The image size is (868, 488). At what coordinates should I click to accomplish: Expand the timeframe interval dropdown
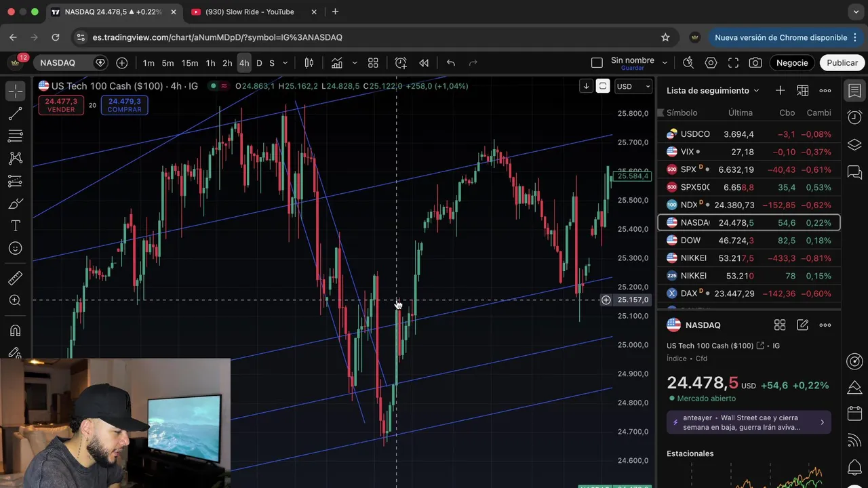285,63
